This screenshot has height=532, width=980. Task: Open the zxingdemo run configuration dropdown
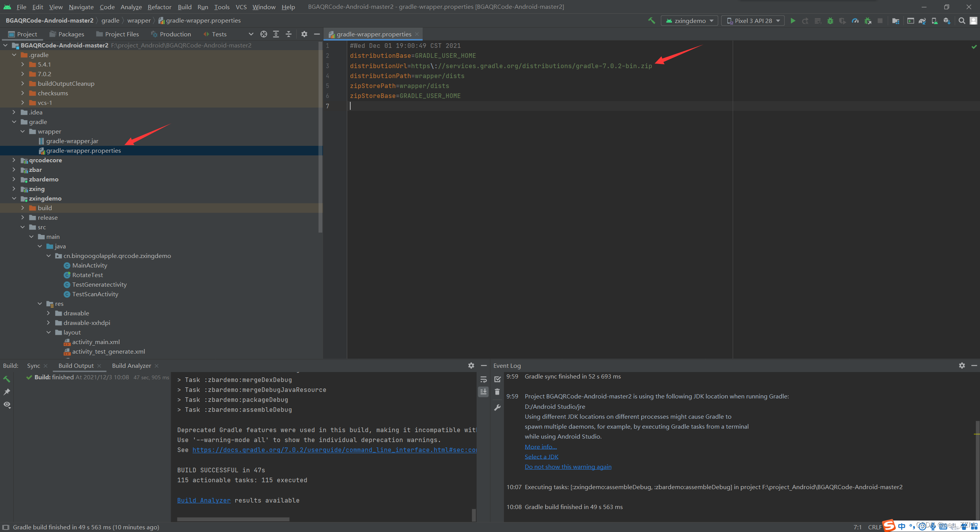(x=689, y=21)
